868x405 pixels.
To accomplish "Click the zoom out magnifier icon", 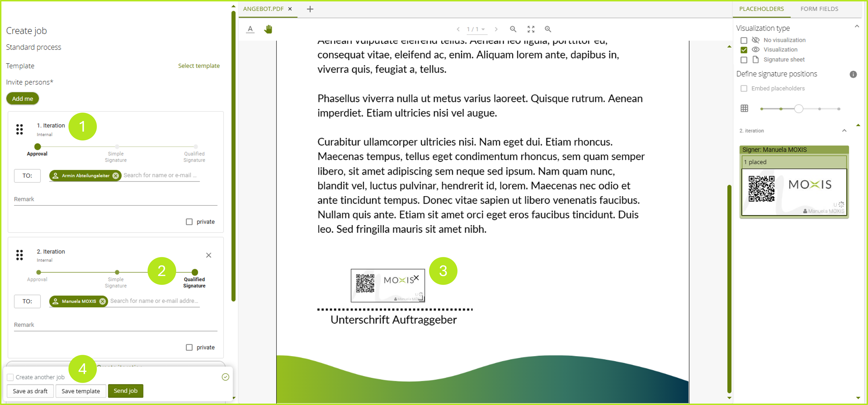I will [513, 29].
